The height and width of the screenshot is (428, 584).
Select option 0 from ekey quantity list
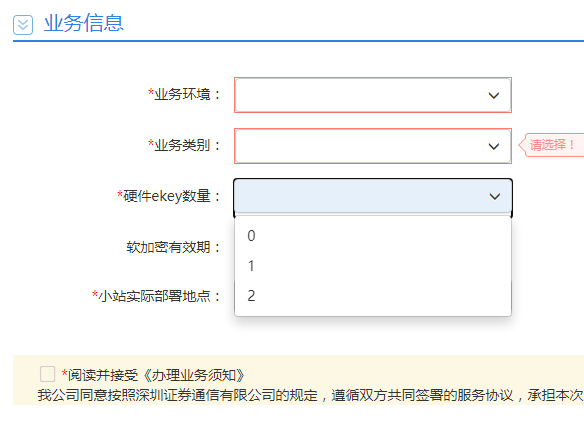click(373, 236)
